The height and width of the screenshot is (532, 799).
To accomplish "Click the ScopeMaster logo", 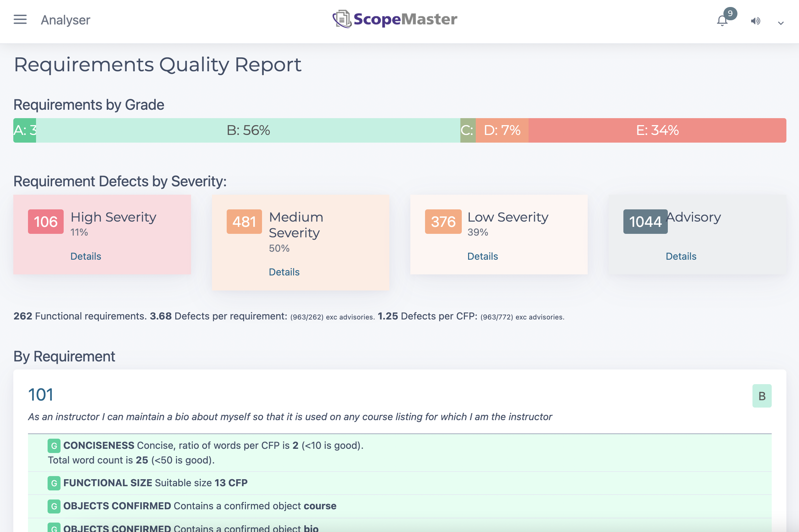I will point(395,19).
